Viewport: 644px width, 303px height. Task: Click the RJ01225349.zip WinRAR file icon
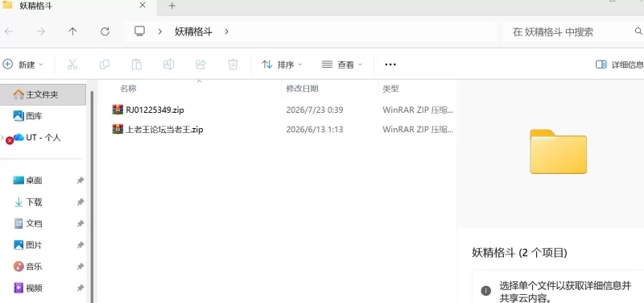pyautogui.click(x=118, y=110)
